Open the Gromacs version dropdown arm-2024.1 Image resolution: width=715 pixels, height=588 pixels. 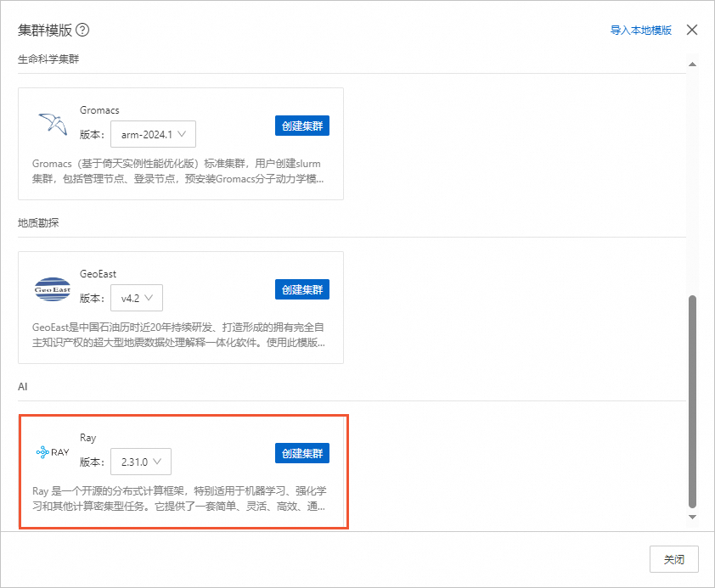pyautogui.click(x=153, y=134)
